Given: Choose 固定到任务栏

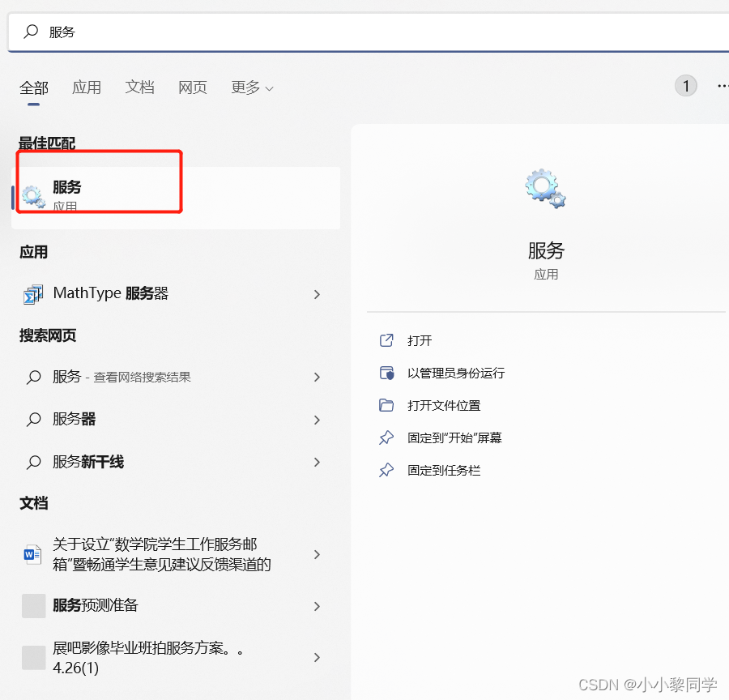Looking at the screenshot, I should [x=444, y=470].
